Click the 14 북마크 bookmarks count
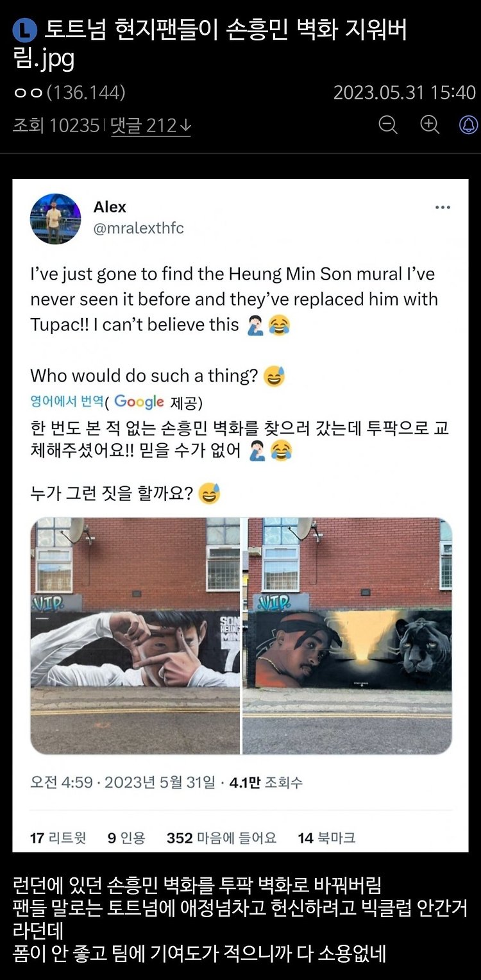Viewport: 481px width, 980px height. [326, 838]
